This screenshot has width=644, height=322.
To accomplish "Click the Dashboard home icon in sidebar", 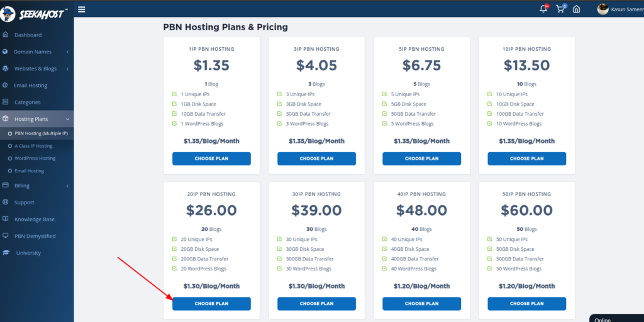I will point(6,35).
